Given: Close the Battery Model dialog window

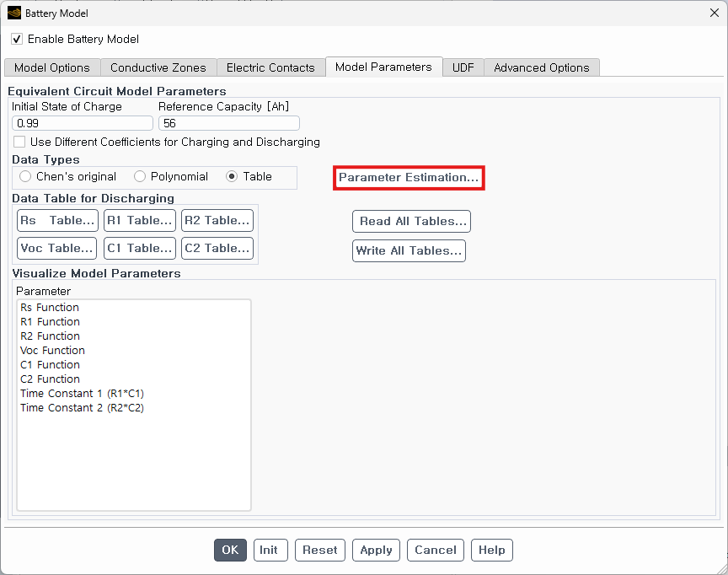Looking at the screenshot, I should pyautogui.click(x=714, y=13).
